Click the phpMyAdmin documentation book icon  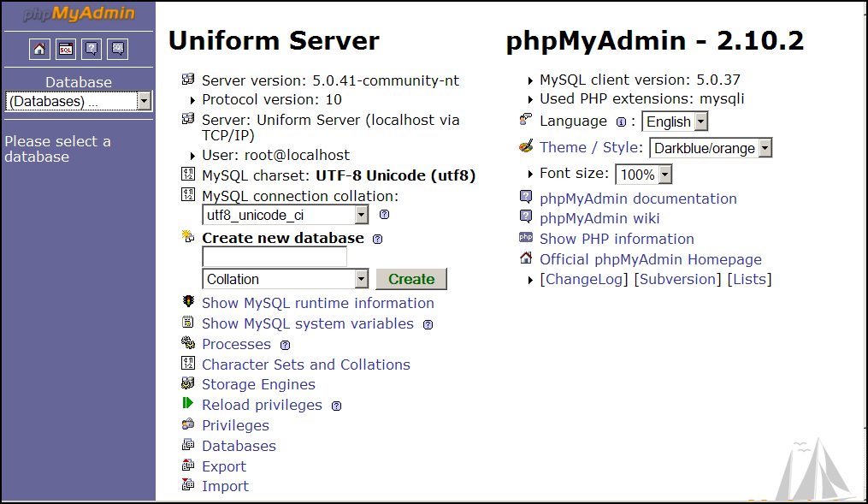click(526, 197)
